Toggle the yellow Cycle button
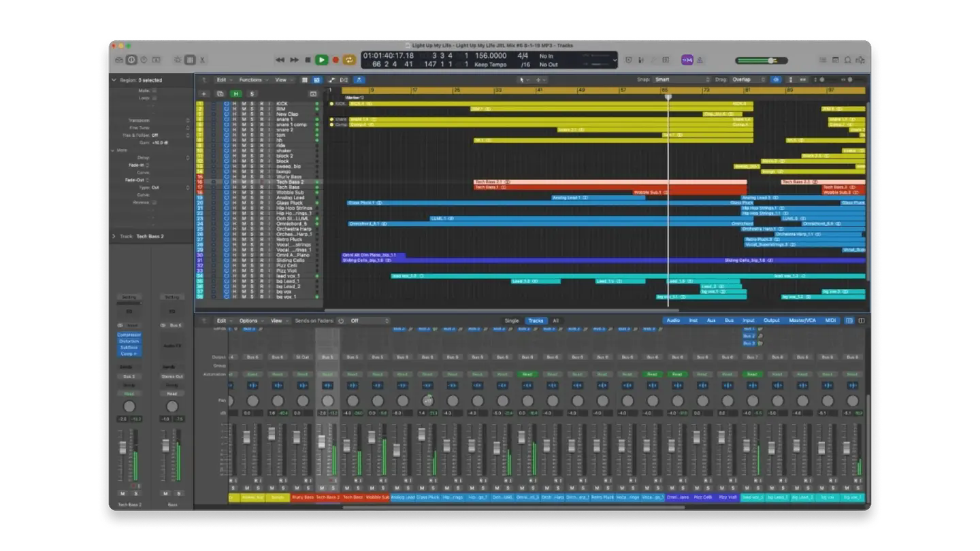Image resolution: width=980 pixels, height=551 pixels. [349, 60]
